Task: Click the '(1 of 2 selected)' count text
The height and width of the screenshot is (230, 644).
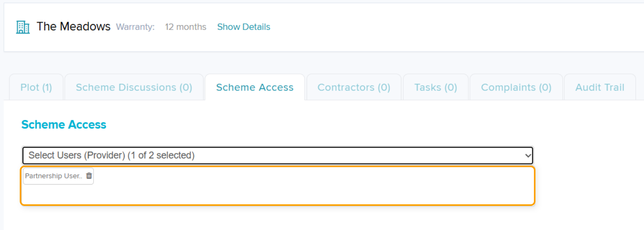Action: pos(161,155)
